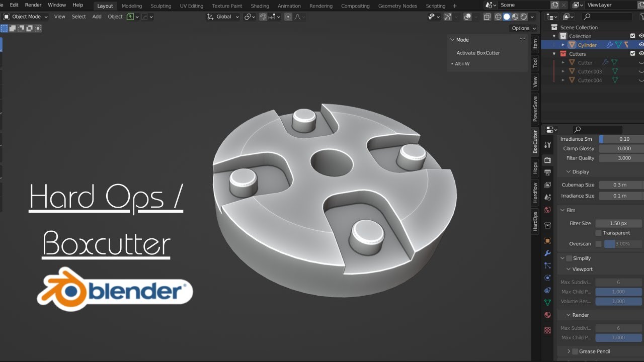This screenshot has width=644, height=362.
Task: Hide the Cylinder object with eye icon
Action: coord(641,45)
